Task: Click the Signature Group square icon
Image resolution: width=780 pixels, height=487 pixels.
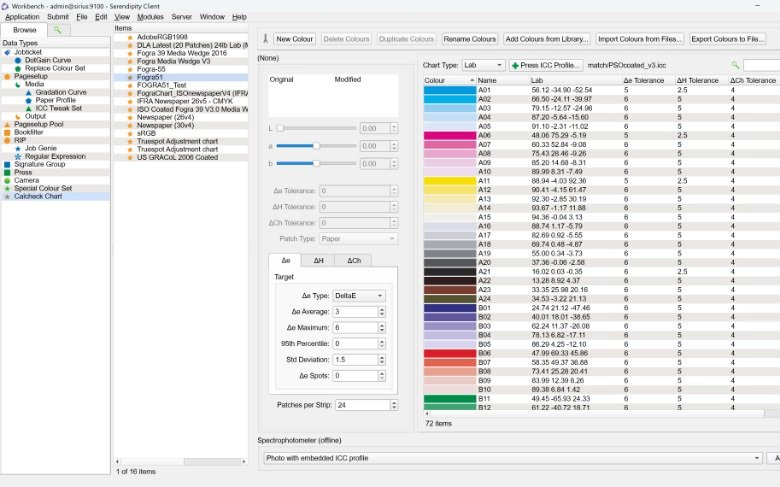Action: click(7, 164)
